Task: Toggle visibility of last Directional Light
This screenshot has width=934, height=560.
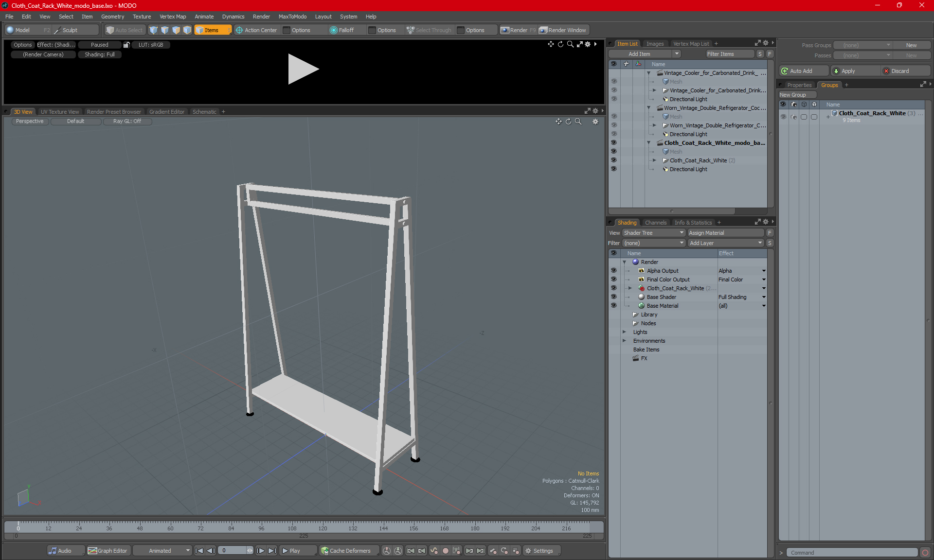Action: tap(613, 169)
